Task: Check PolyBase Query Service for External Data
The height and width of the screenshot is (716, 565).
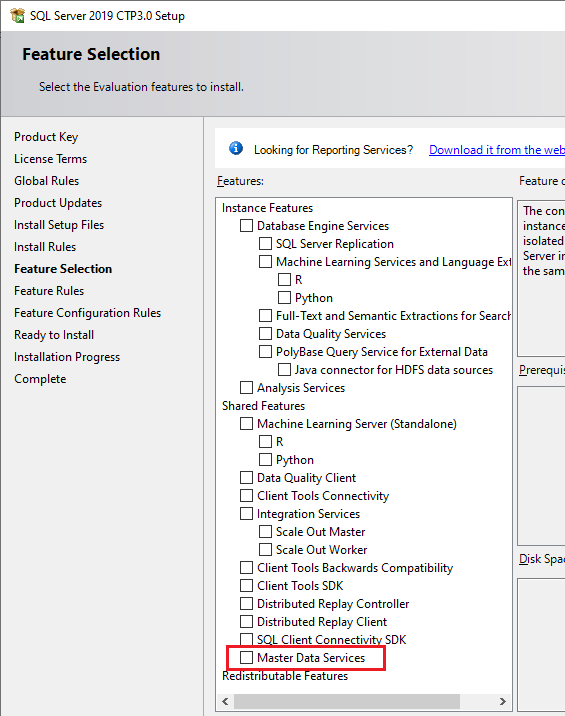Action: click(x=265, y=352)
